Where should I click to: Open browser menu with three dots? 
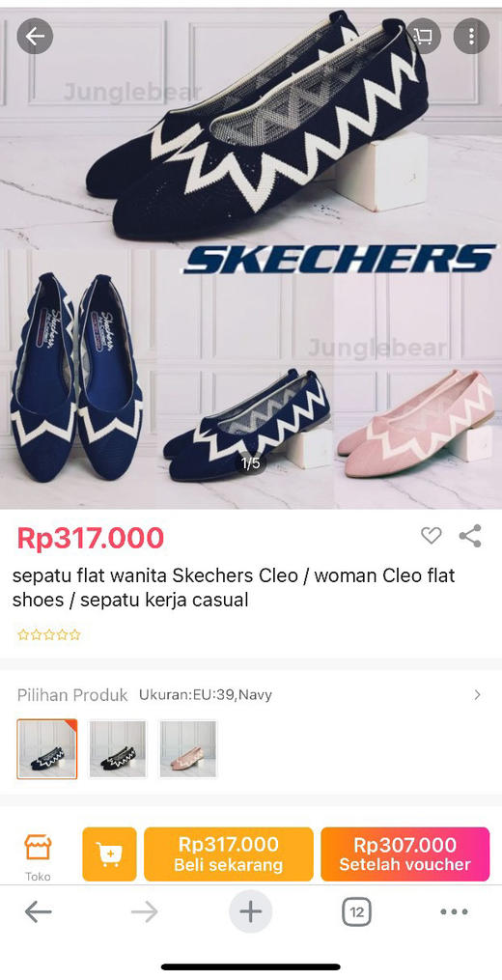455,912
